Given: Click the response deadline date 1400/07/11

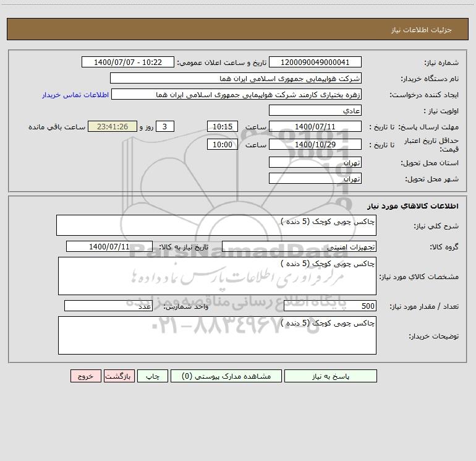Looking at the screenshot, I should coord(315,126).
